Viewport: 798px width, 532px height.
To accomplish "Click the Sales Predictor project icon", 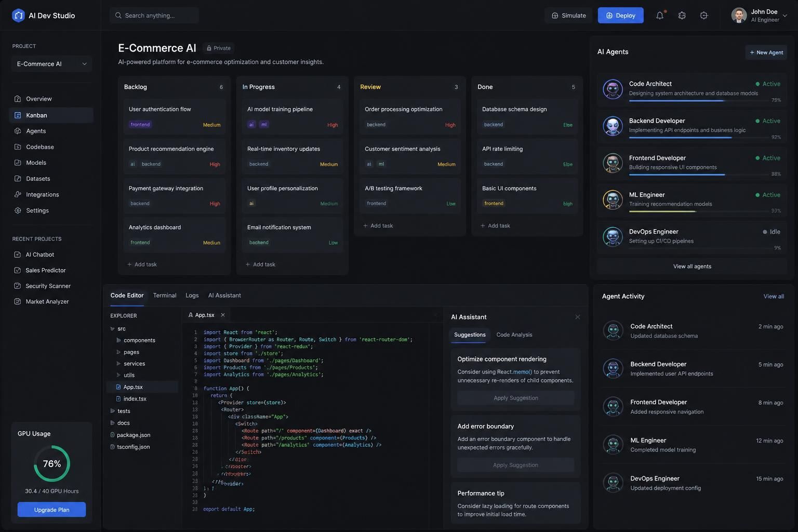I will click(18, 270).
